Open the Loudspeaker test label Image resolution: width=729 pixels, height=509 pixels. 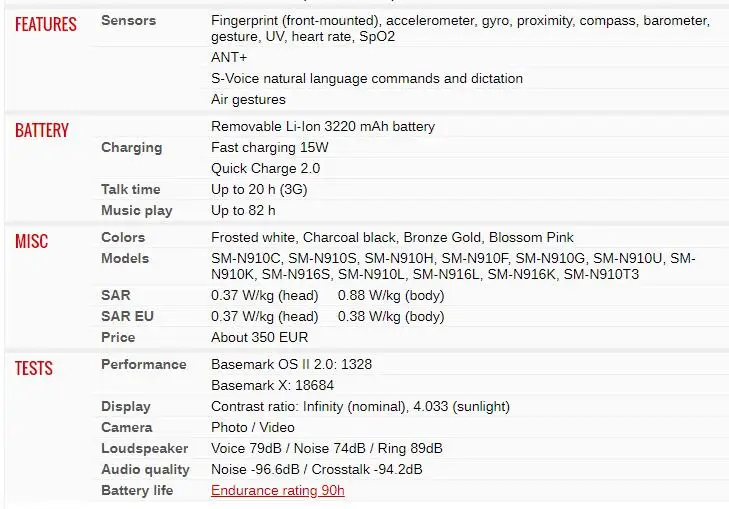point(144,449)
